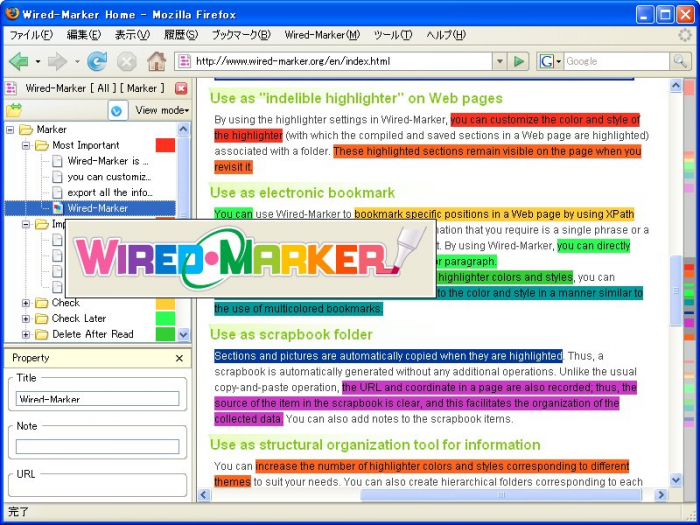700x525 pixels.
Task: Open the 表示(V) menu
Action: (x=132, y=35)
